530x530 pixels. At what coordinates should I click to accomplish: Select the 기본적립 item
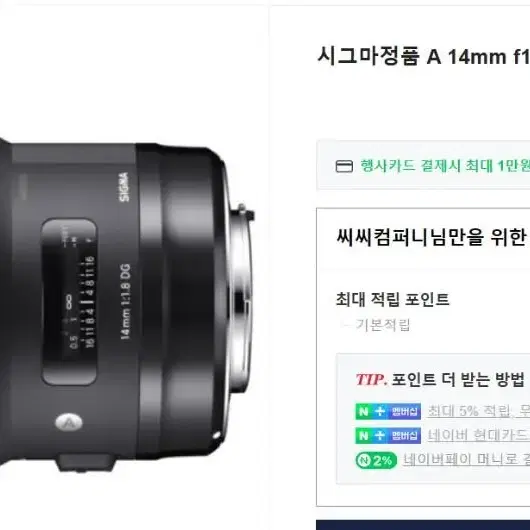(383, 325)
